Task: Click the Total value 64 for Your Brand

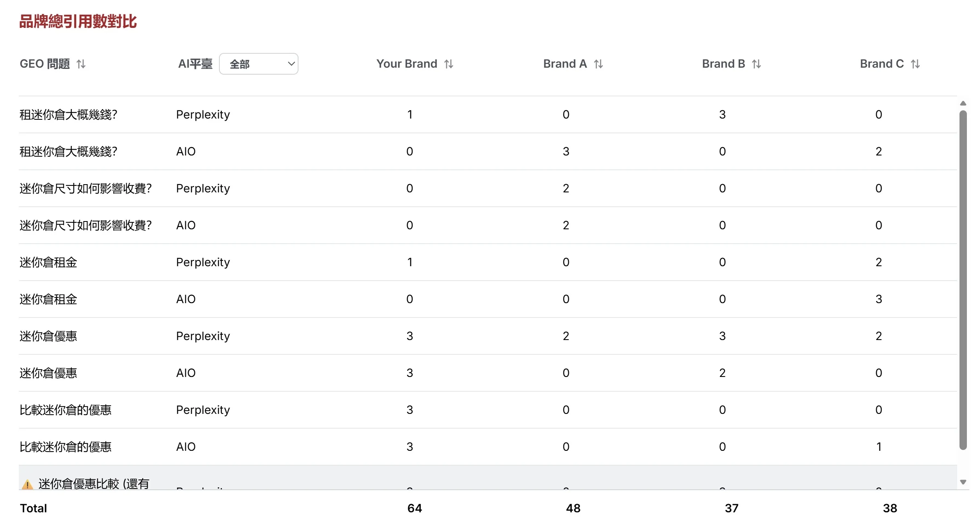Action: click(x=415, y=509)
